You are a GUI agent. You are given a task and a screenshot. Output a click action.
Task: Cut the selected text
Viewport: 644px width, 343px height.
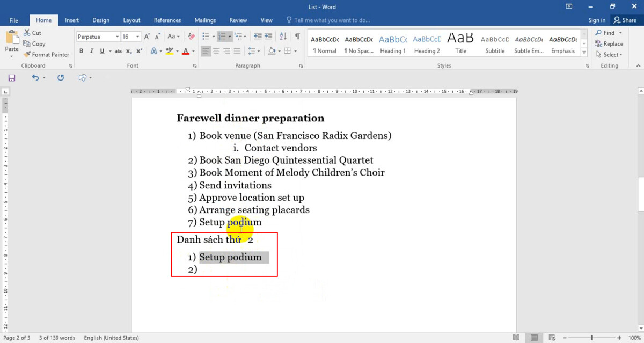(x=32, y=33)
